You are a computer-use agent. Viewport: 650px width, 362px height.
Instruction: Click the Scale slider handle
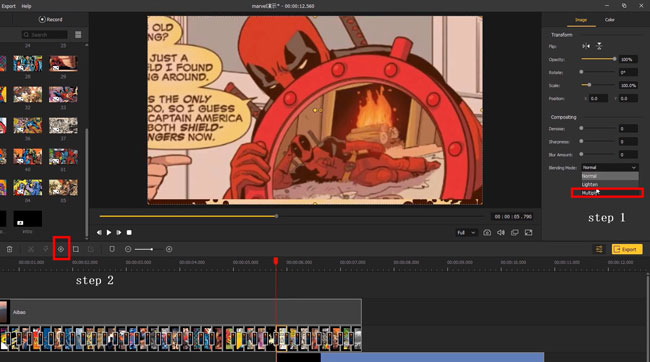tap(589, 85)
